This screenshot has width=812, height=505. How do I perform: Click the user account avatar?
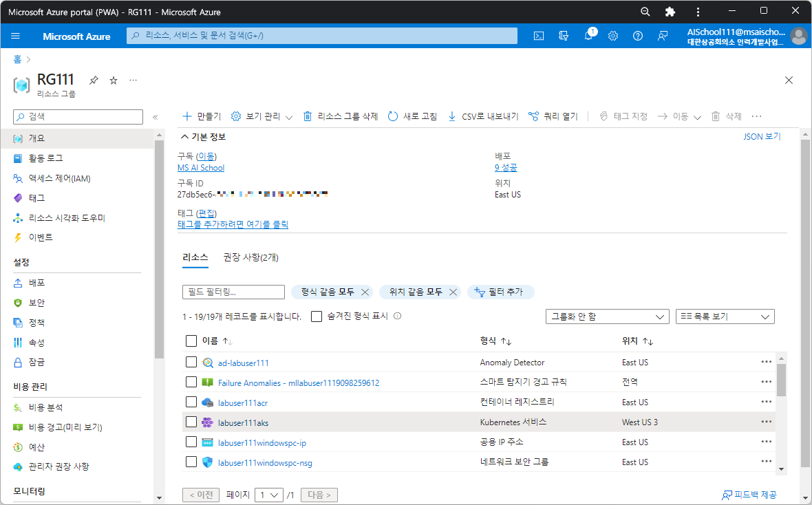coord(798,36)
